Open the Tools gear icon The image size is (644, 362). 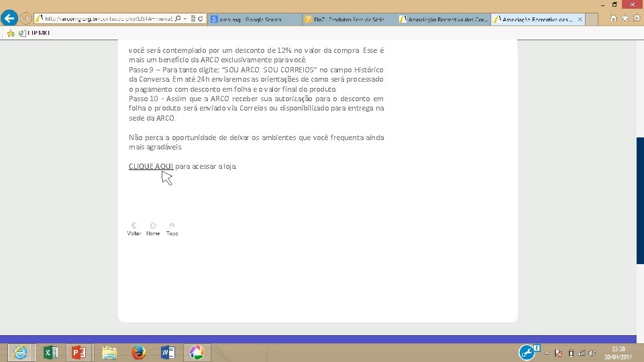[x=637, y=18]
